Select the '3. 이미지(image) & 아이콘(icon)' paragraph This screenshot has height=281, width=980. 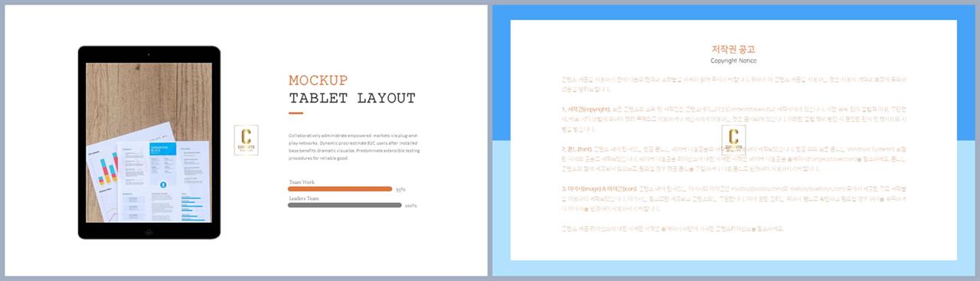(733, 198)
